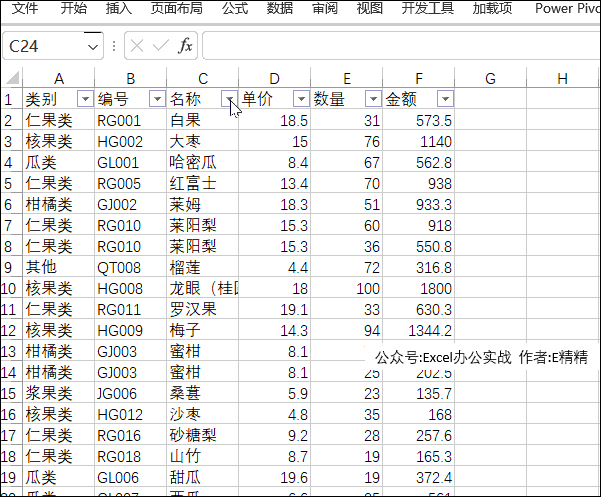
Task: Open the 数据 ribbon tab
Action: (280, 8)
